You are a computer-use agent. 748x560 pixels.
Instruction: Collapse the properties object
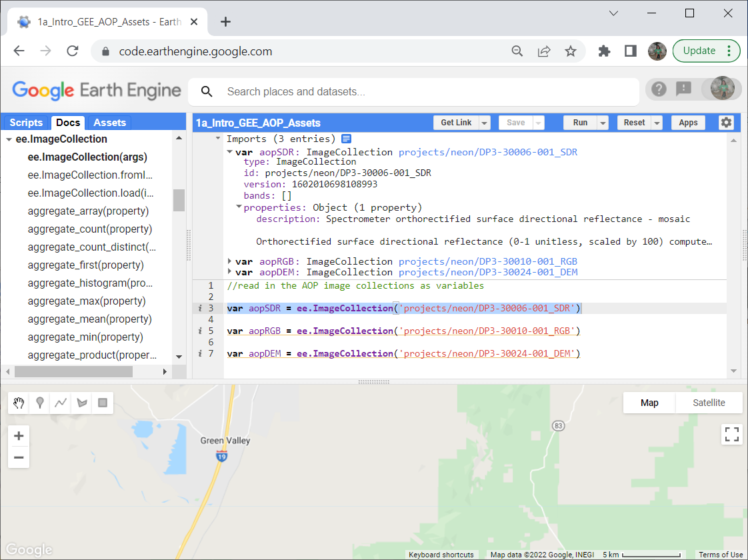coord(239,207)
